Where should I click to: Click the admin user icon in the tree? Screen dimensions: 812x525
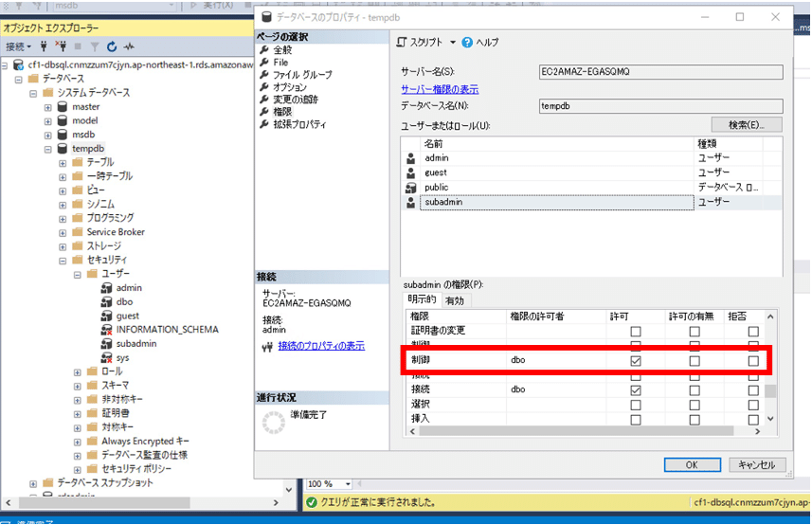point(106,288)
